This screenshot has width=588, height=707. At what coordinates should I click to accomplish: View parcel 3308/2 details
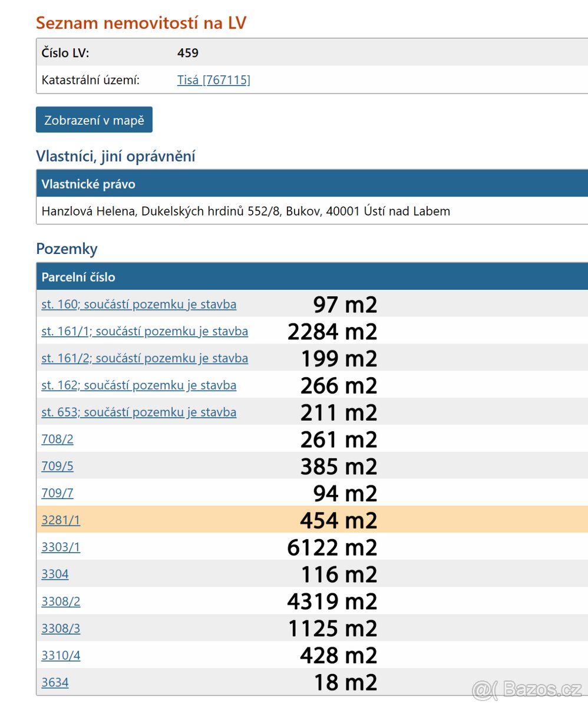pos(61,602)
